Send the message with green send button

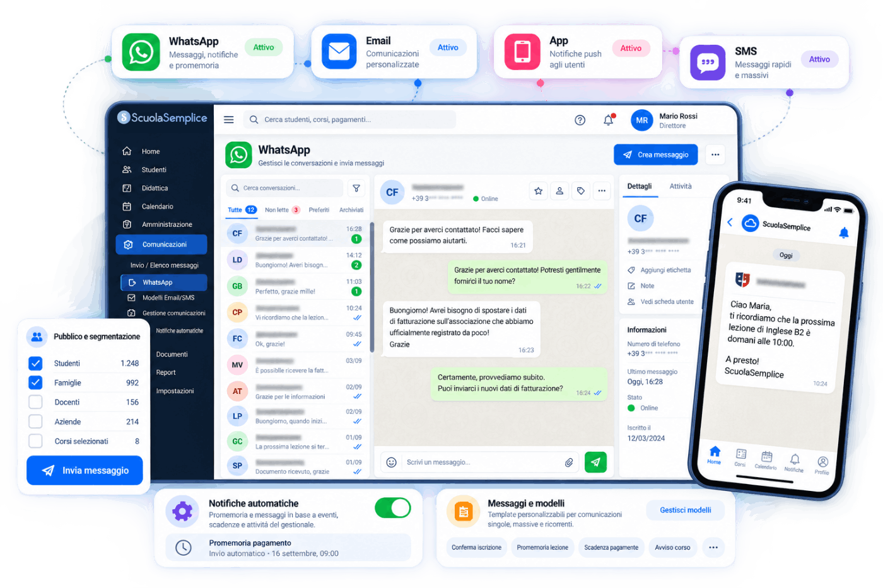(595, 462)
